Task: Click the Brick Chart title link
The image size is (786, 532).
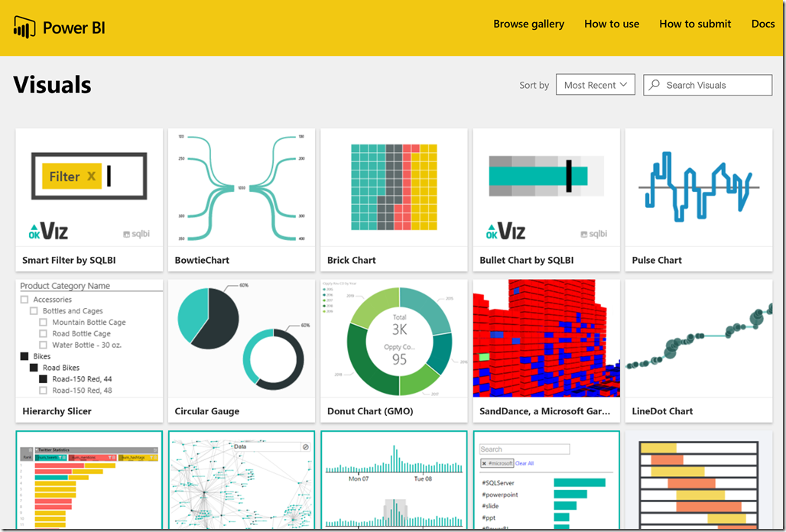Action: coord(352,260)
